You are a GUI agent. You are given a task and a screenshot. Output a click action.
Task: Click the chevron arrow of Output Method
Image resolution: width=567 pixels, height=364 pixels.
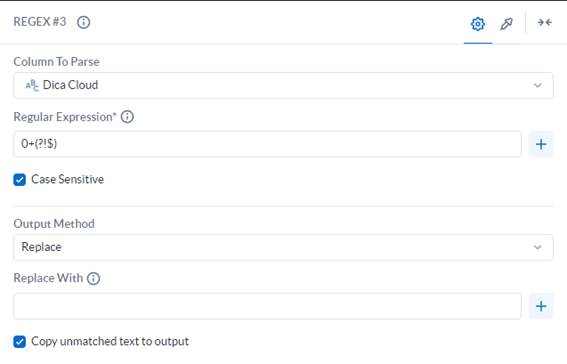[538, 248]
